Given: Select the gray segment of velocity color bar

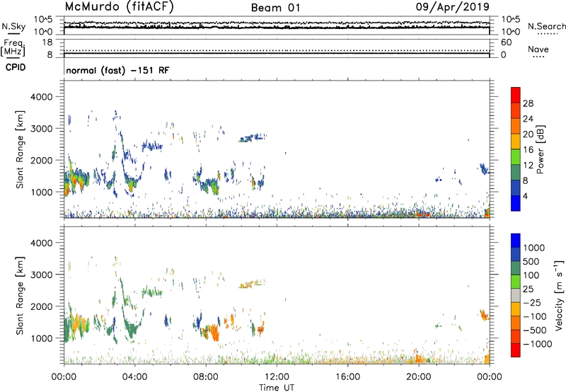Looking at the screenshot, I should [516, 295].
